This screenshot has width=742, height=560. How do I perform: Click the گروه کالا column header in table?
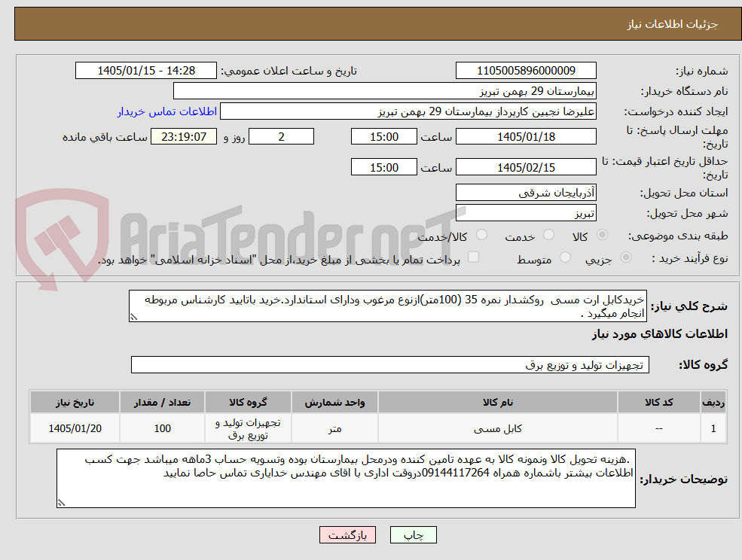tap(248, 402)
